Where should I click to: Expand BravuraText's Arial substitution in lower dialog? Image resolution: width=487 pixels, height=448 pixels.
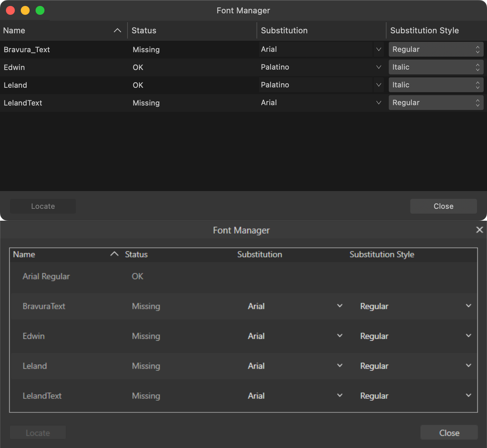[x=339, y=306]
